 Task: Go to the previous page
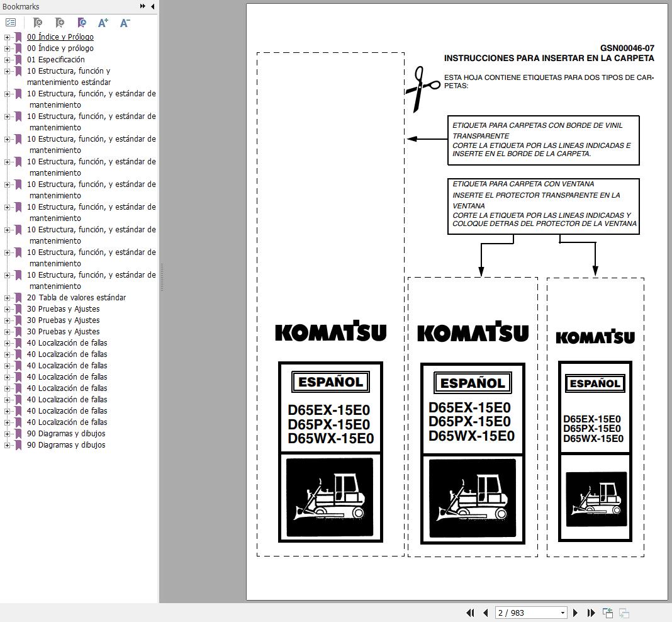click(486, 613)
